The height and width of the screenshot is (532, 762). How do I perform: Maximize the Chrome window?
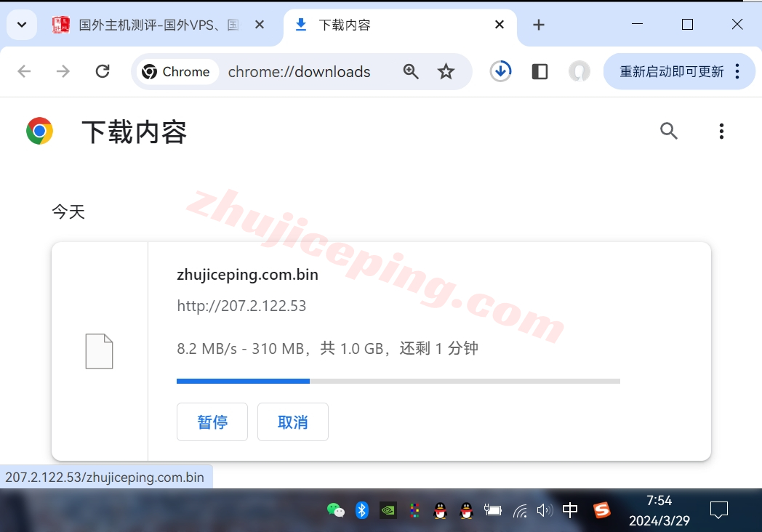[x=687, y=24]
